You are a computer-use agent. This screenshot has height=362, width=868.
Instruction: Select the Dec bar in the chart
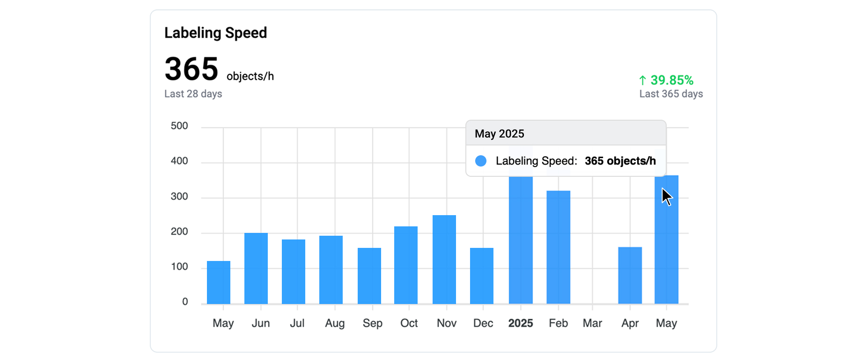point(482,276)
